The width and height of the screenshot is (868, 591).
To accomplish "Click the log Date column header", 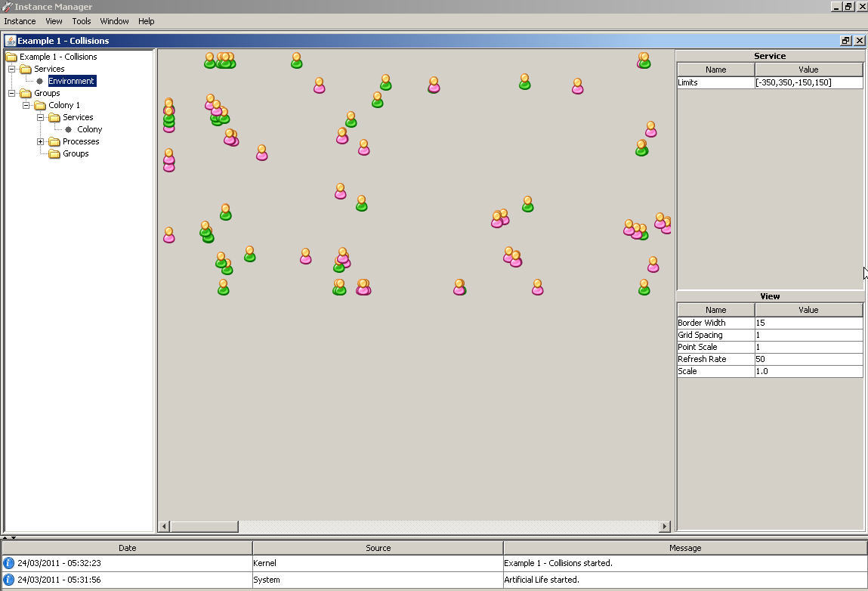I will click(128, 548).
